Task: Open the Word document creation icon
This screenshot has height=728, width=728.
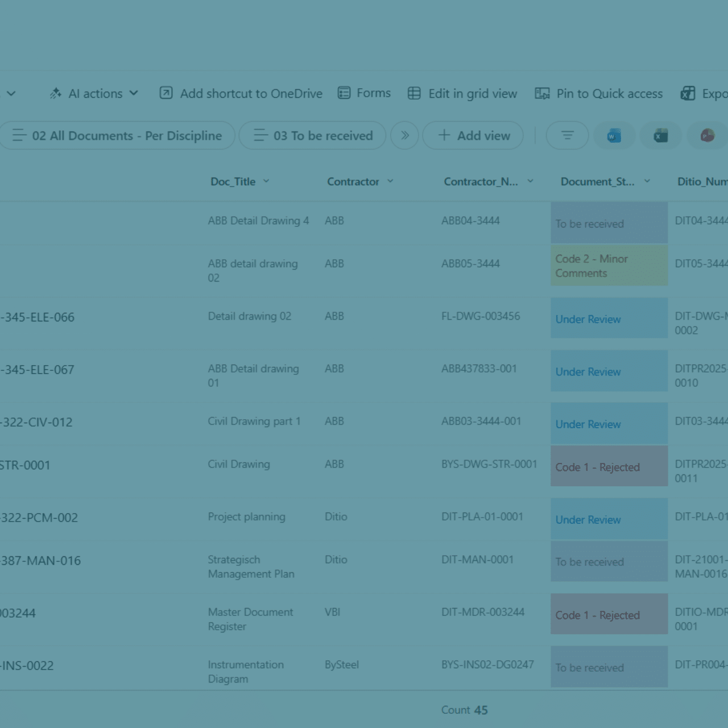Action: pos(614,135)
